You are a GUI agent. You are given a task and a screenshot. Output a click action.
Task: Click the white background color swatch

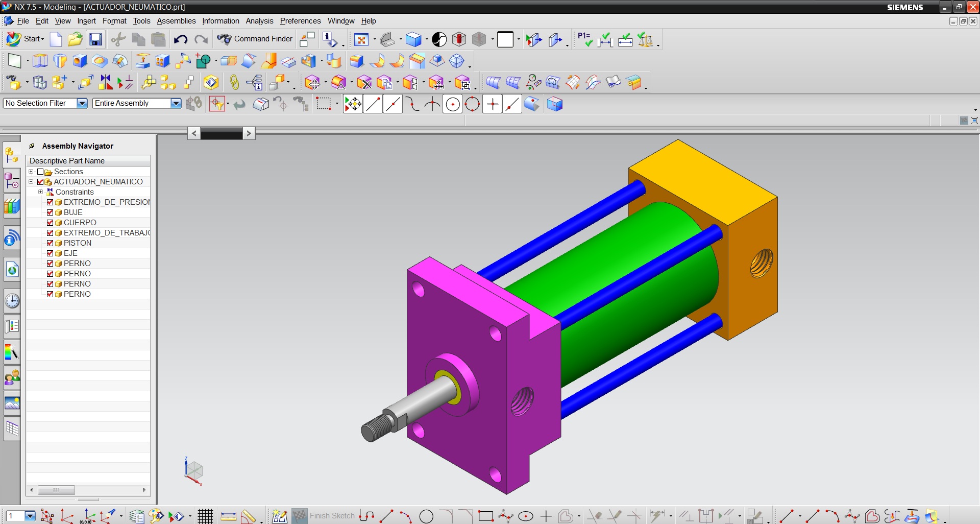(505, 39)
